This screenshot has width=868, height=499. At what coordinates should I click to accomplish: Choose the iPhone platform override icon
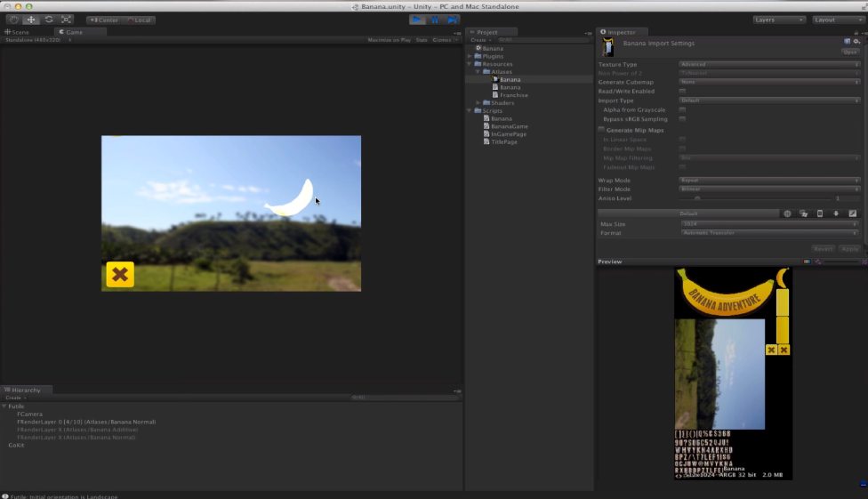[820, 213]
